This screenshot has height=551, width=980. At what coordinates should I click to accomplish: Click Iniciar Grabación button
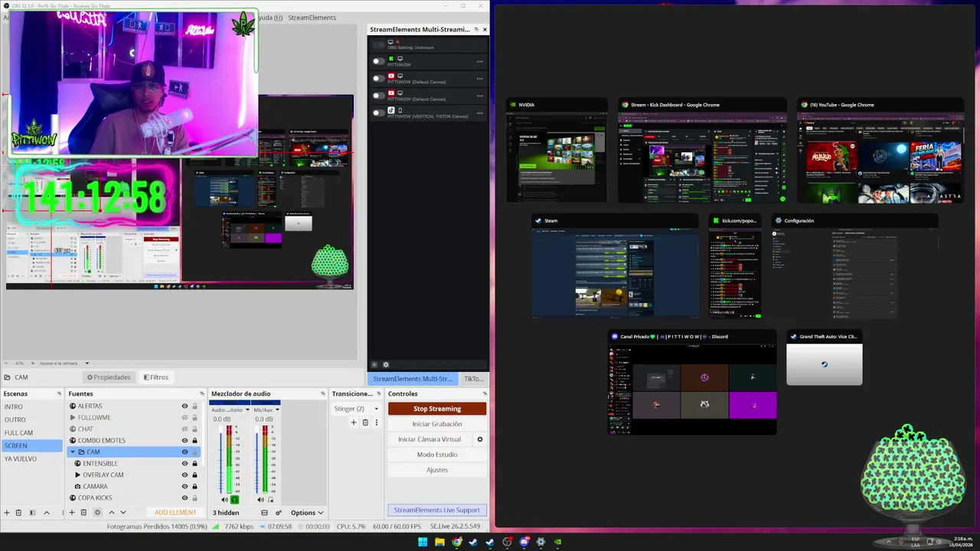437,424
